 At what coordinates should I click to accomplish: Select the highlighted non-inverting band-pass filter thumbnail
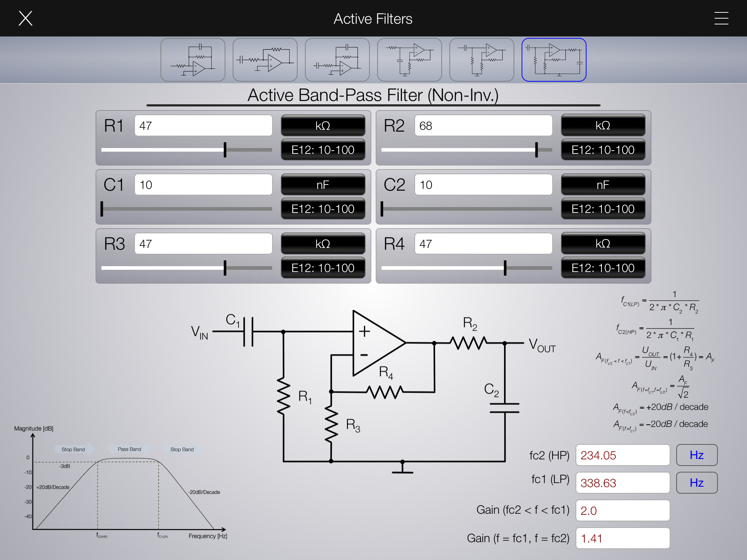(554, 60)
